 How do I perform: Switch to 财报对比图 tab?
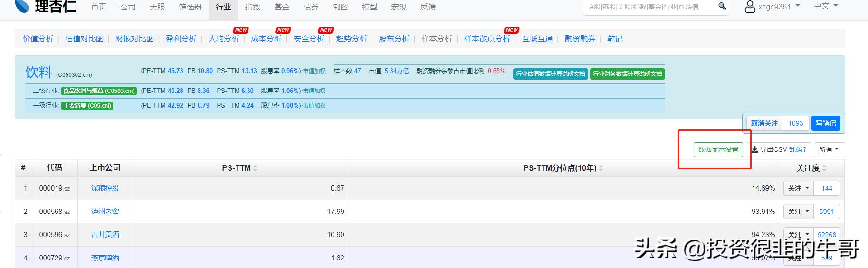tap(134, 39)
